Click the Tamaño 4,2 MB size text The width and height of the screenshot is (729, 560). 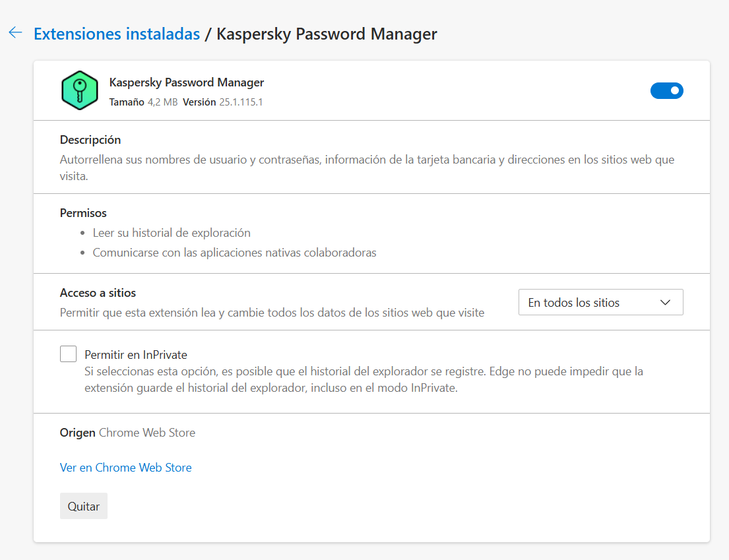[143, 102]
